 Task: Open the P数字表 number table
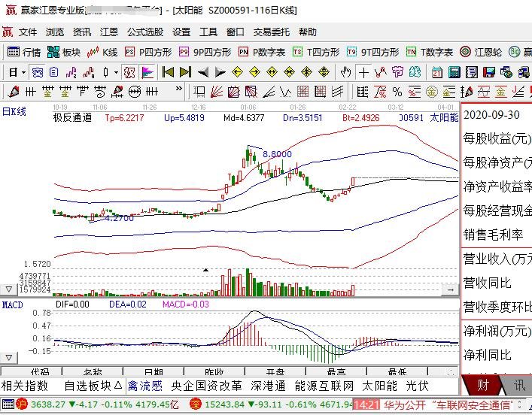262,52
